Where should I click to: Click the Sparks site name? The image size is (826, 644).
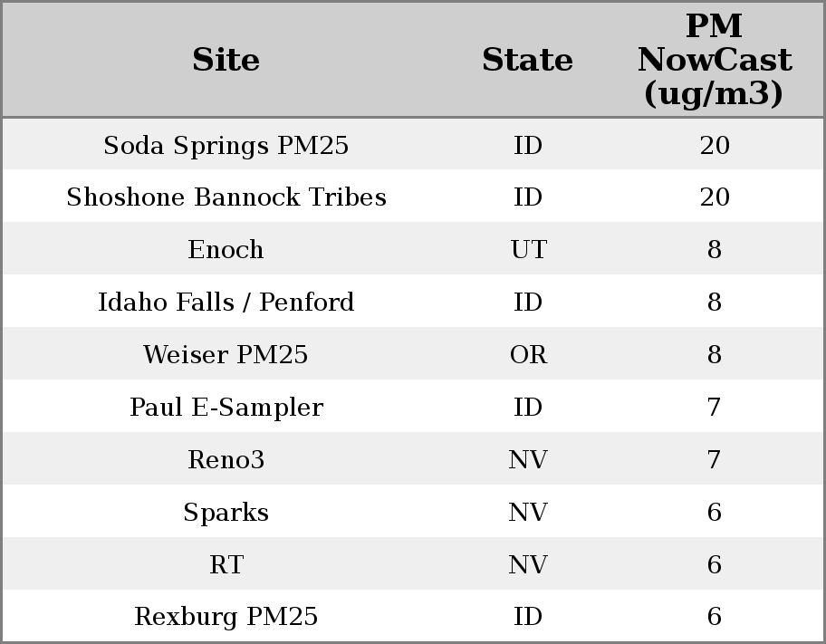[x=226, y=513]
